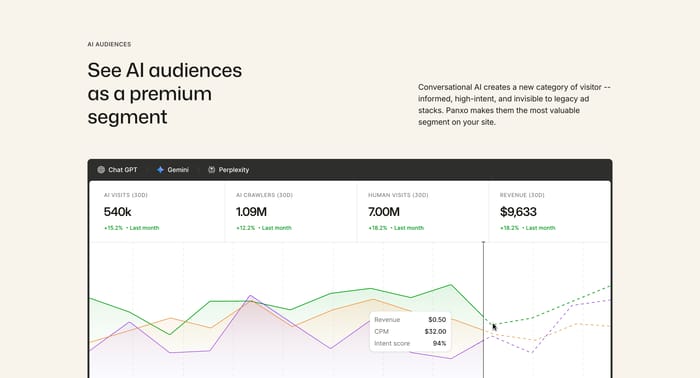Click the Gemini sparkle icon
This screenshot has width=700, height=378.
coord(160,170)
